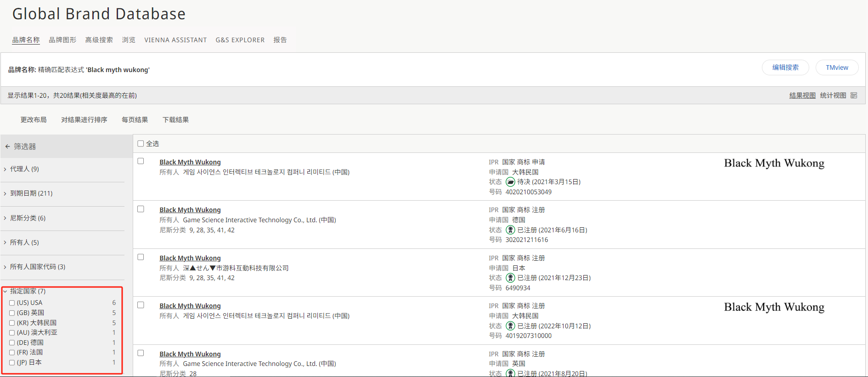Open the Black Myth Wukong link for 4020210053049
The image size is (868, 377).
[x=190, y=162]
